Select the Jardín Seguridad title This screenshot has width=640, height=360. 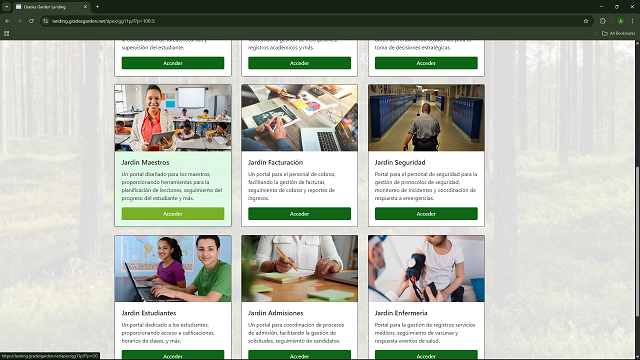[400, 162]
